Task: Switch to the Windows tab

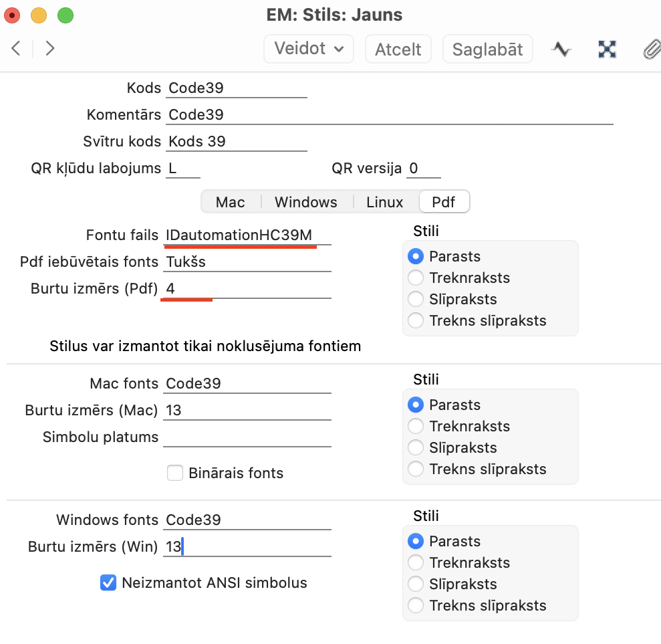Action: (x=306, y=202)
